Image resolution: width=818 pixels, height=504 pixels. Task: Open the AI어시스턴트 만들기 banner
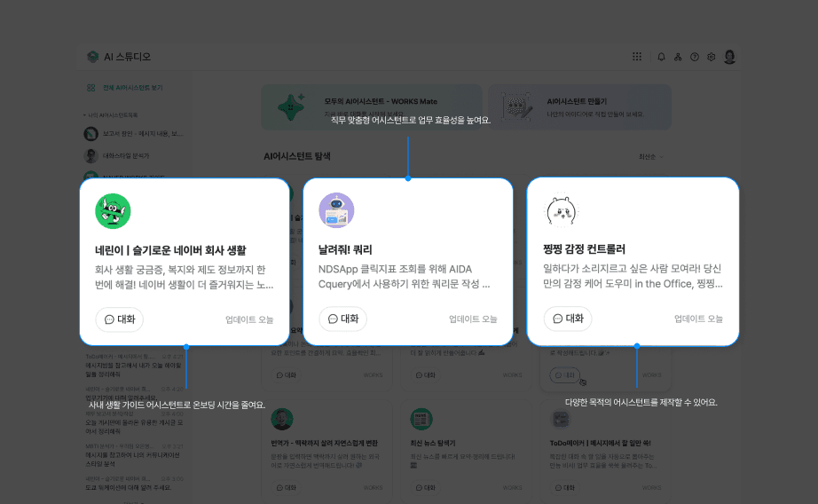pos(579,107)
